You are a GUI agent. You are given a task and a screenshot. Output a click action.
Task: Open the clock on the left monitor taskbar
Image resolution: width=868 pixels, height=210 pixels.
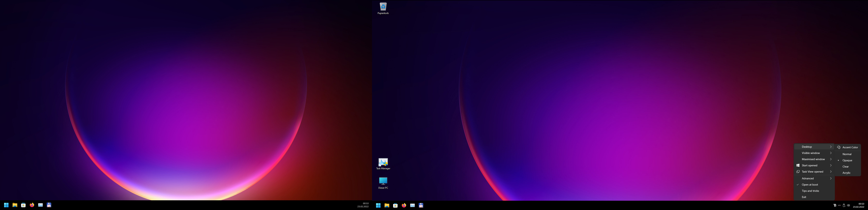(x=363, y=205)
